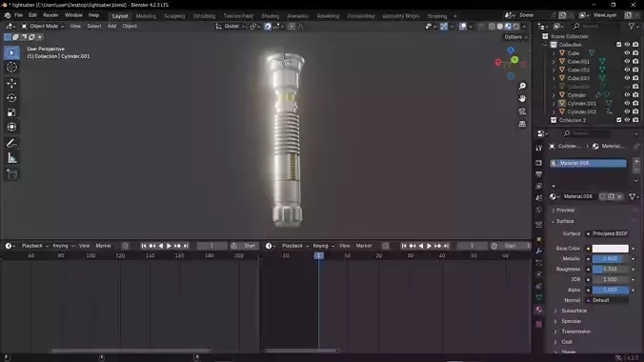Click the Base Color swatch
Viewport: 644px width, 362px height.
pos(610,249)
